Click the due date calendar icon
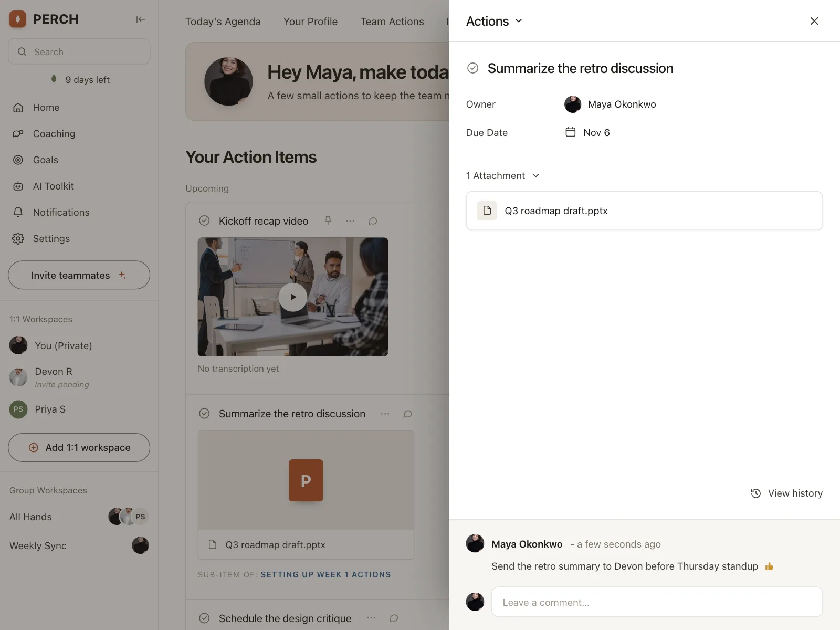 point(570,132)
